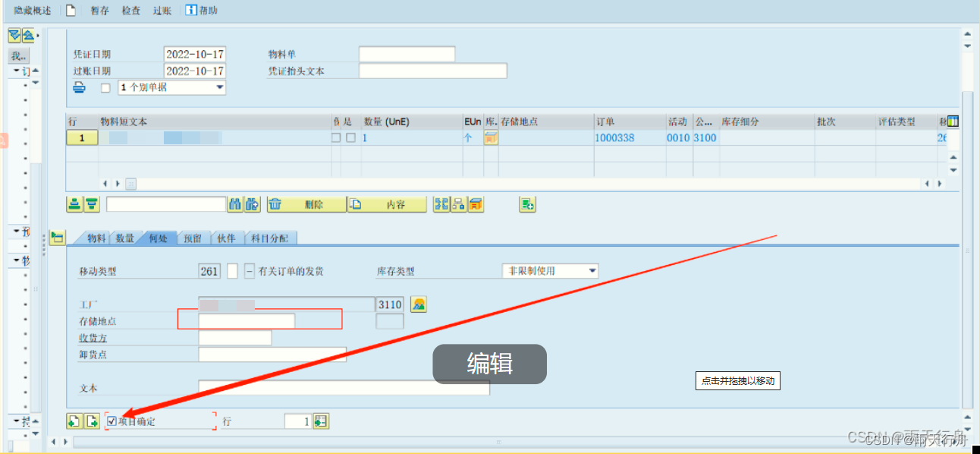This screenshot has height=454, width=980.
Task: Click the next item green arrow icon at bottom
Action: tap(90, 421)
